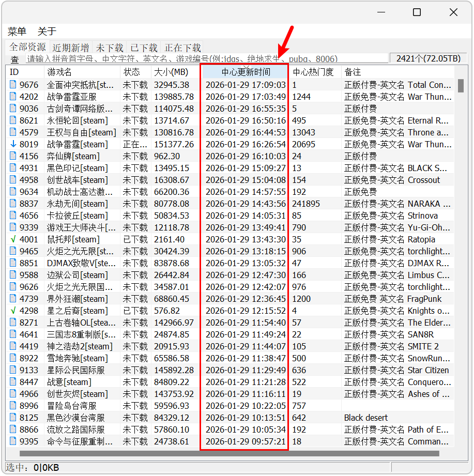The height and width of the screenshot is (476, 474).
Task: Select game name 星际公民国际服
Action: (76, 370)
